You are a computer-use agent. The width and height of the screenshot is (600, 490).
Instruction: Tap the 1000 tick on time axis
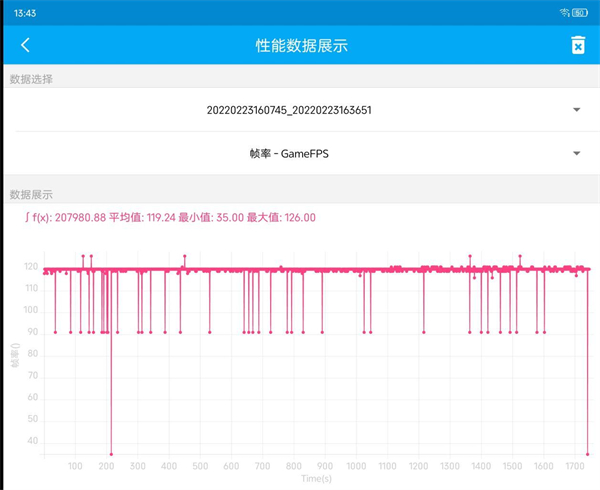[x=355, y=466]
